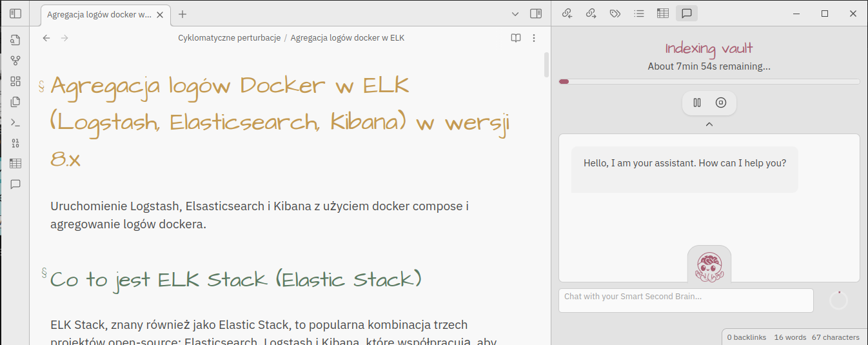Viewport: 868px width, 345px height.
Task: Open tab list dropdown chevron
Action: click(x=515, y=14)
